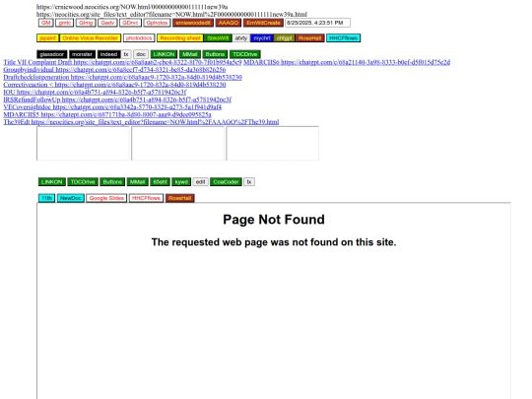Open the Gphotos button
This screenshot has height=399, width=532.
[157, 23]
